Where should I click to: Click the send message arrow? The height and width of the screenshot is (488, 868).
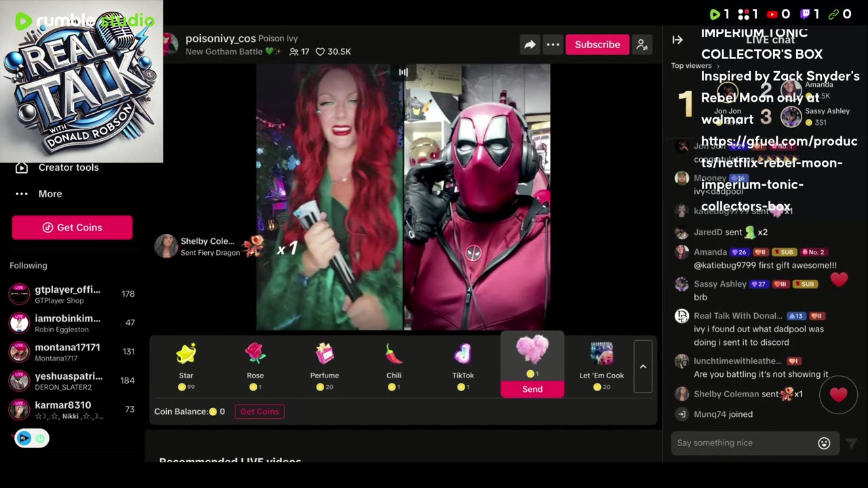click(x=852, y=443)
